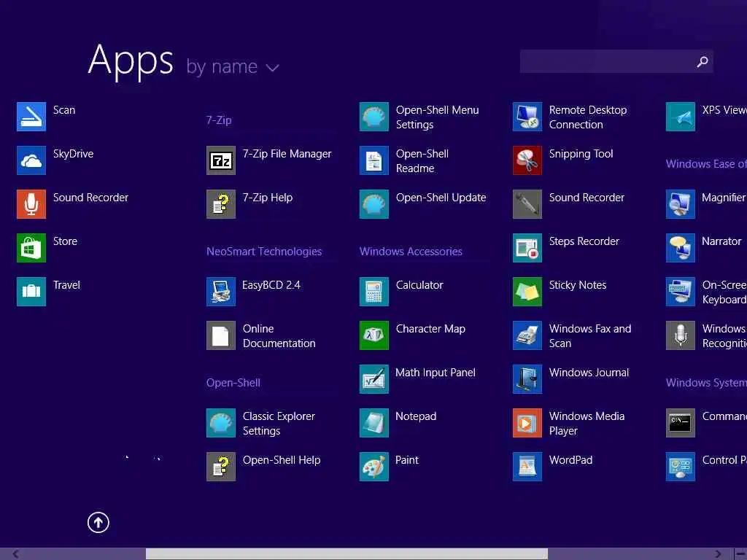Click the search magnifier button

703,61
